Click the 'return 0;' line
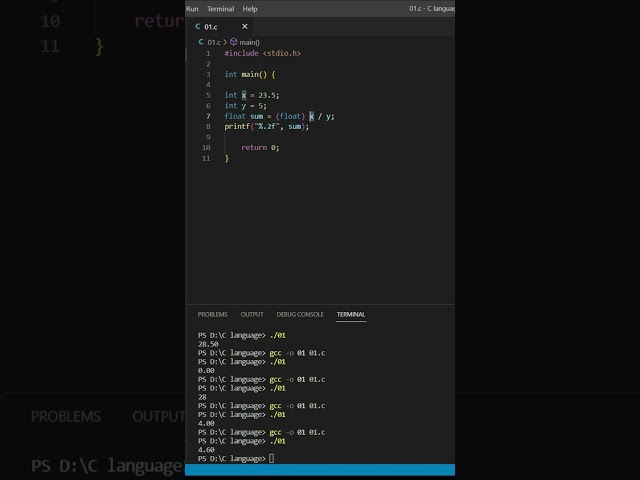 point(260,148)
